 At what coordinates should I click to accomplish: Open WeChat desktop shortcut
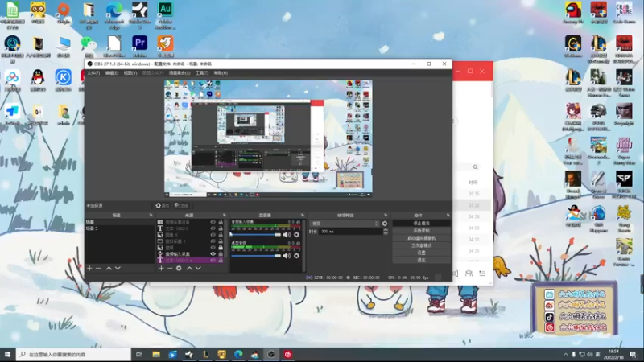click(x=89, y=46)
